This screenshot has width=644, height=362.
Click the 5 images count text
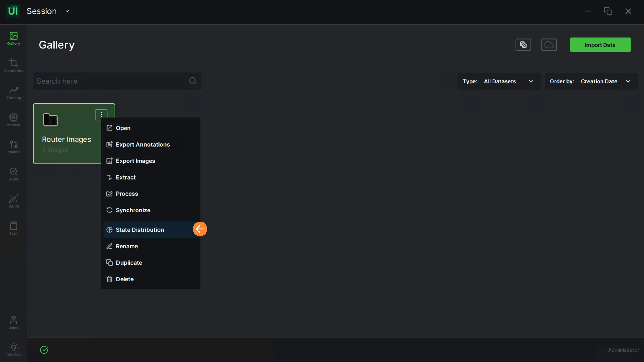(55, 150)
